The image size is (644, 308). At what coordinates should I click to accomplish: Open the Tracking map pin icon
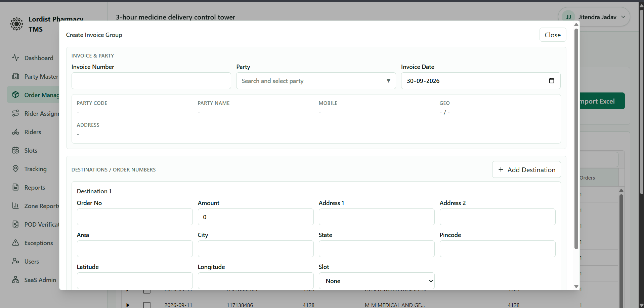[x=15, y=169]
